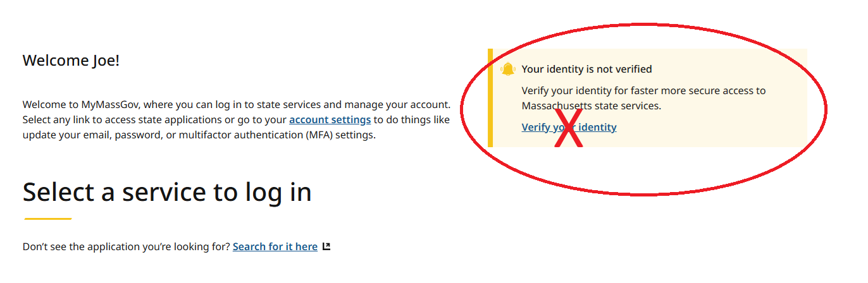Click the Your identity is not verified title
Image resolution: width=868 pixels, height=283 pixels.
click(586, 69)
